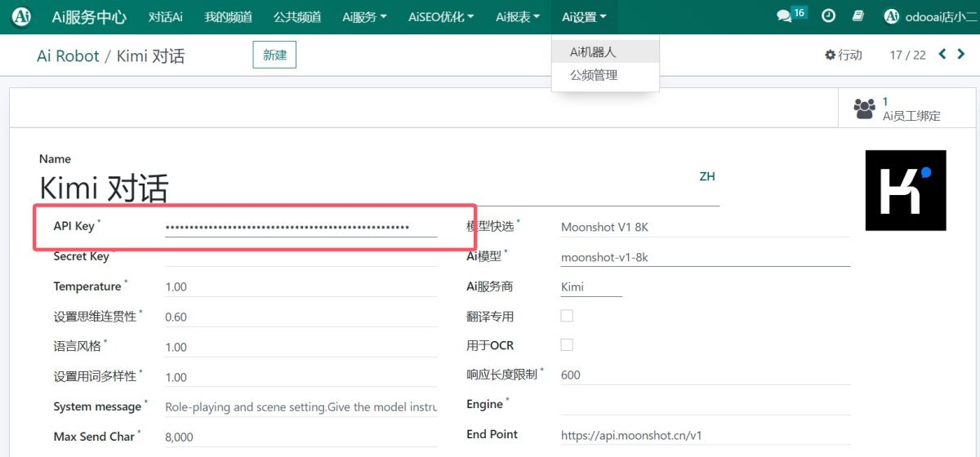
Task: Select 公频管理 in the dropdown
Action: [x=605, y=75]
